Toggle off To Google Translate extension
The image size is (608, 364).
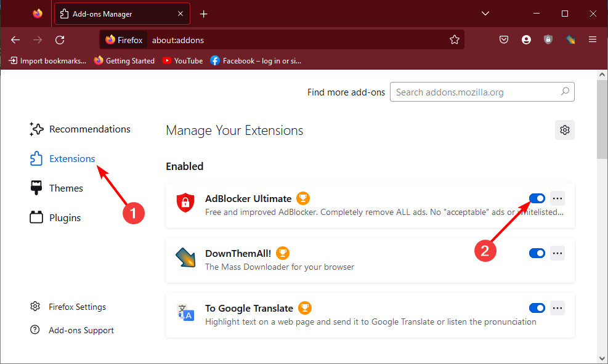pos(537,308)
